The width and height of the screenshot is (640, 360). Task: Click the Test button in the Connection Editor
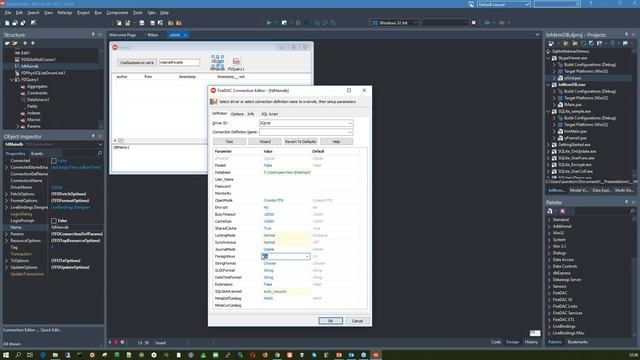pos(229,141)
